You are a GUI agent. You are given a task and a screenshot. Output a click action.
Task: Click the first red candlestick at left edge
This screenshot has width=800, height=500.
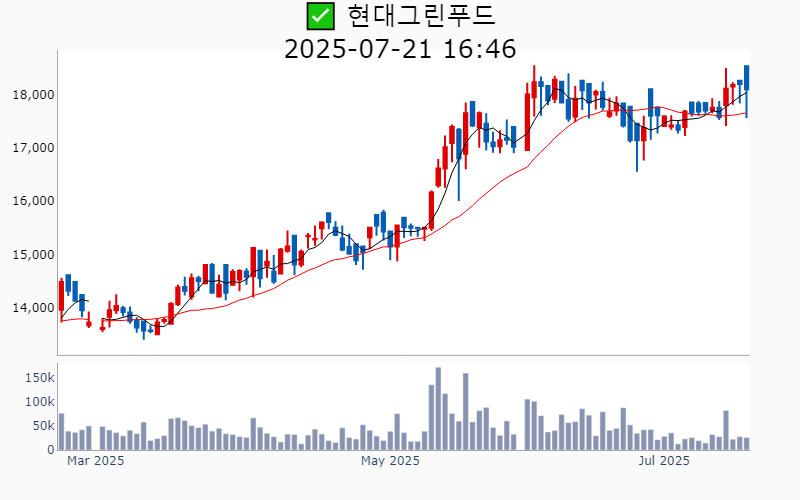point(61,300)
